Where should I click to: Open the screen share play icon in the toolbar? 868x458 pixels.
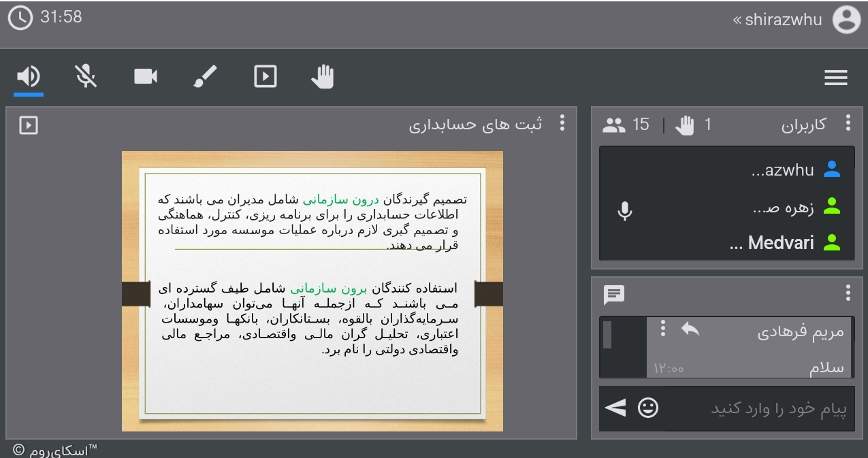pyautogui.click(x=266, y=76)
